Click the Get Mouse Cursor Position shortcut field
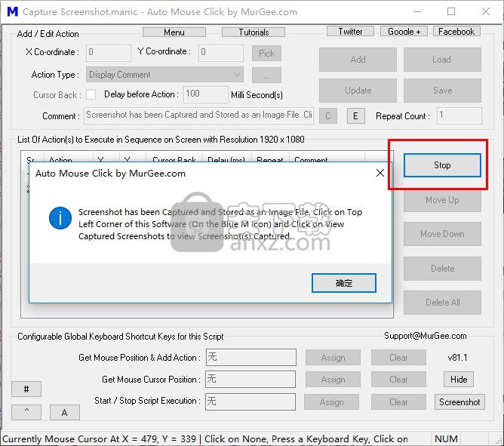Screen dimensions: 504x446 coord(250,380)
